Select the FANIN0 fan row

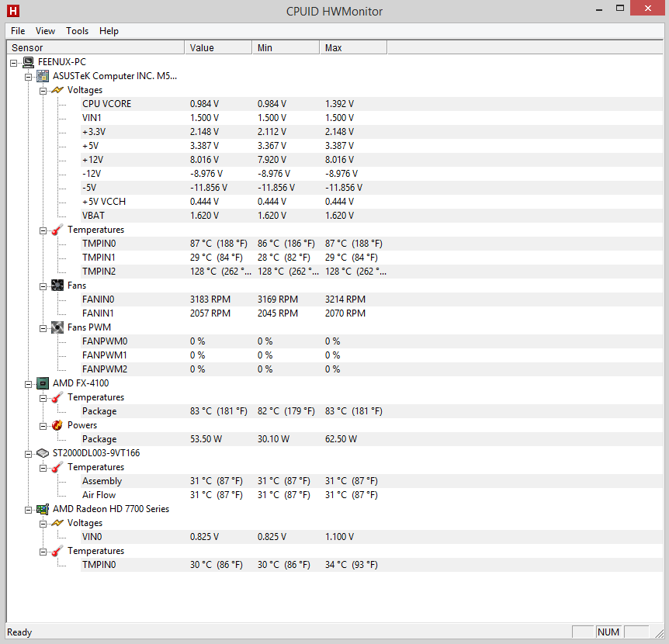coord(372,299)
